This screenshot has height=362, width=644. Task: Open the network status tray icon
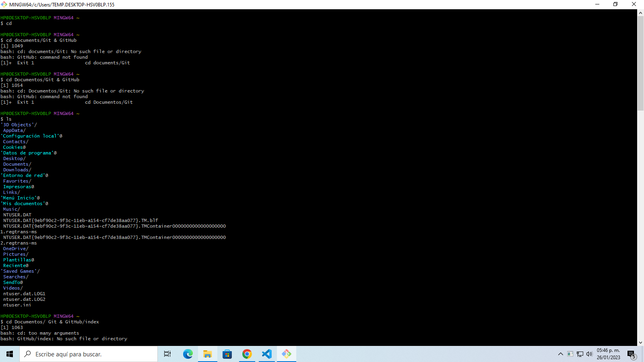[x=580, y=354]
